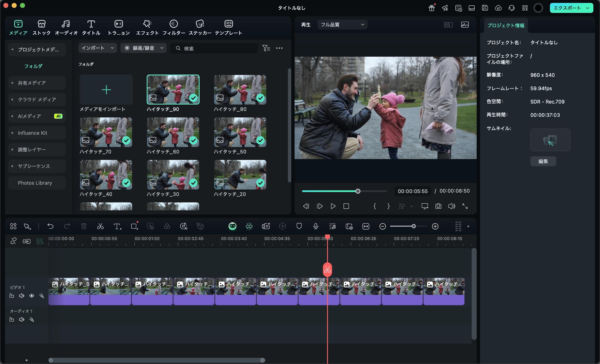Click the メディアをインポート plus tile
The height and width of the screenshot is (364, 600).
(106, 90)
